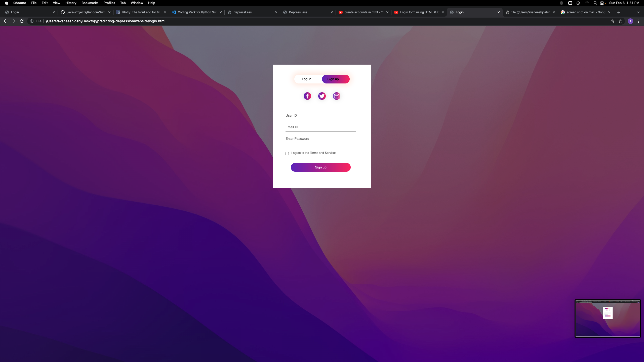The image size is (644, 362).
Task: Click the gradient Sign up submit button
Action: coord(320,167)
